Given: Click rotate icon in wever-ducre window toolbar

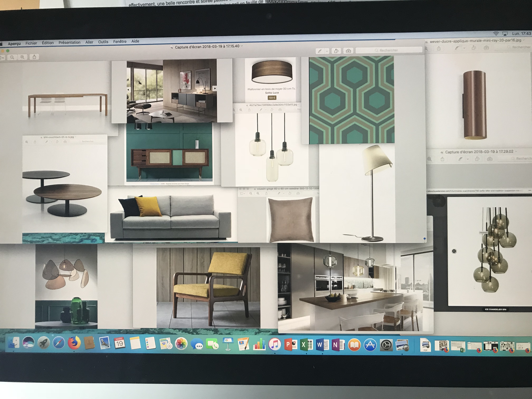Looking at the screenshot, I should click(x=474, y=48).
